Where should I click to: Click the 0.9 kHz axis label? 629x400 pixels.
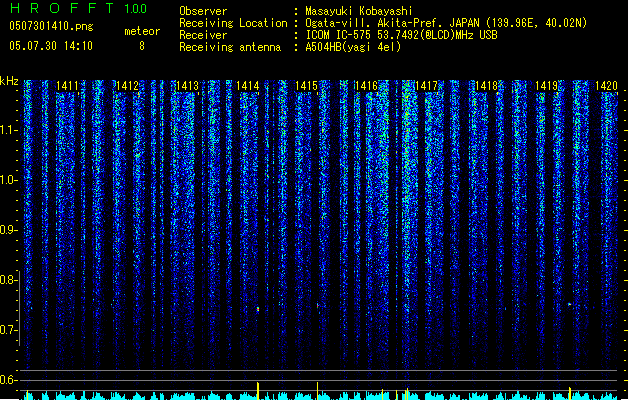pyautogui.click(x=8, y=230)
